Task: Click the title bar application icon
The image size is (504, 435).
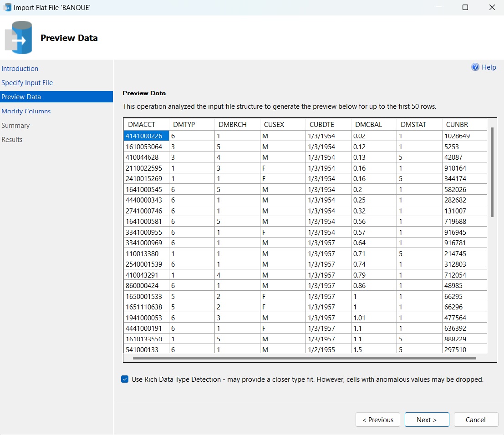Action: (x=7, y=7)
